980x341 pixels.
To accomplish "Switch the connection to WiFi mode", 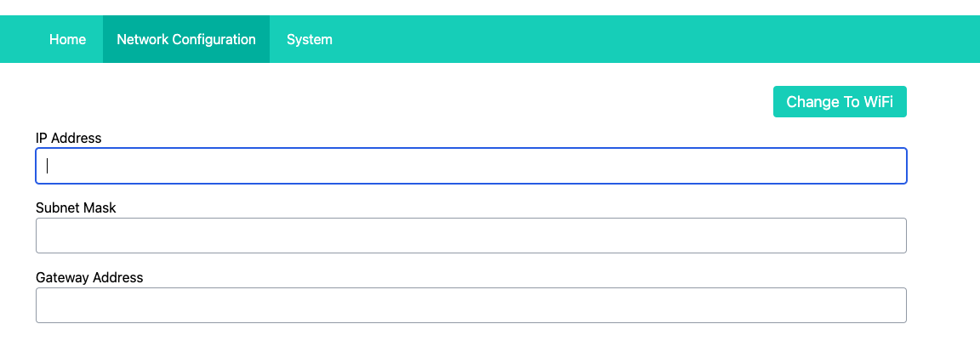I will tap(839, 102).
